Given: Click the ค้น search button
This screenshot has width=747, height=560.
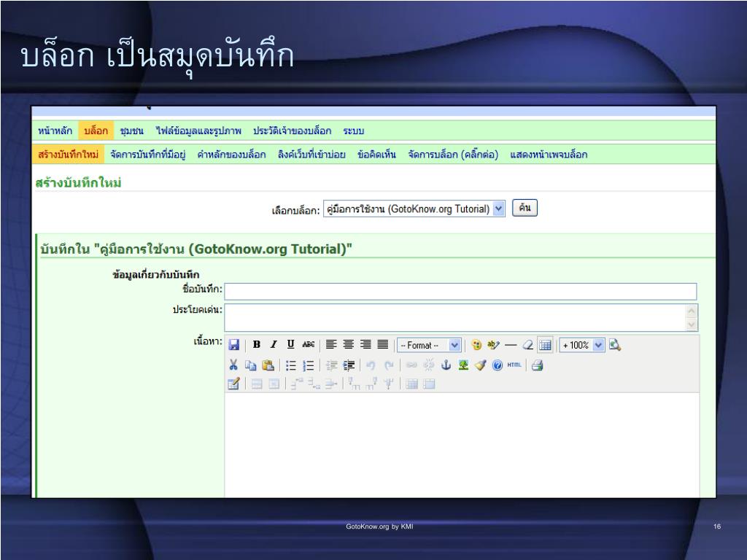Looking at the screenshot, I should 525,208.
